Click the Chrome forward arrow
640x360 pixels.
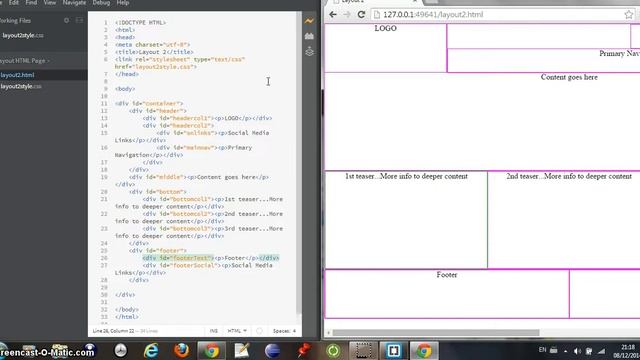click(x=347, y=15)
